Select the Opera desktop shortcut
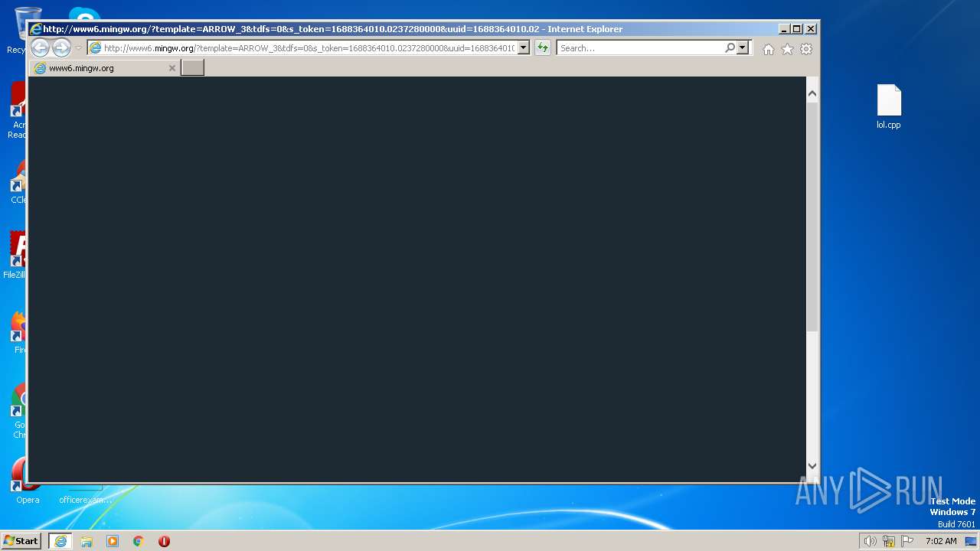 [x=28, y=481]
